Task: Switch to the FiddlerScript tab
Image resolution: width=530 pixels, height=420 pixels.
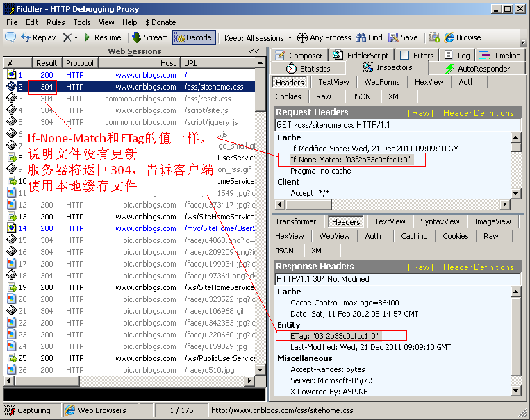Action: [361, 55]
